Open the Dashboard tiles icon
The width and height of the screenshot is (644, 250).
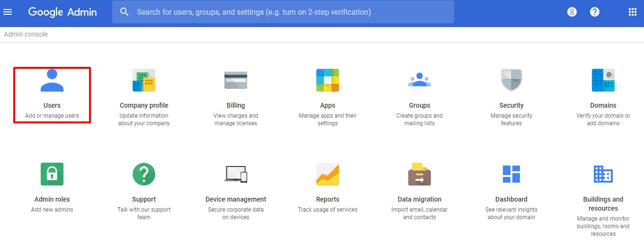point(511,174)
